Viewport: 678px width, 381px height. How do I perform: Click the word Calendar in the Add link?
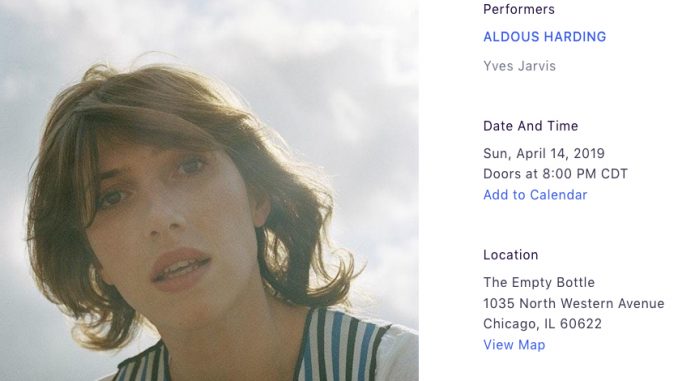pyautogui.click(x=558, y=195)
